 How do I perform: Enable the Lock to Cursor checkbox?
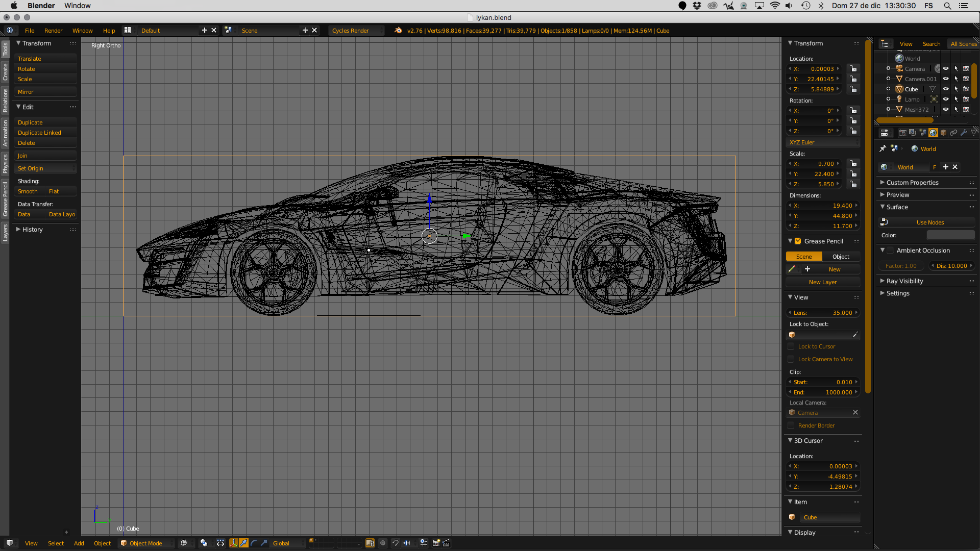point(791,346)
